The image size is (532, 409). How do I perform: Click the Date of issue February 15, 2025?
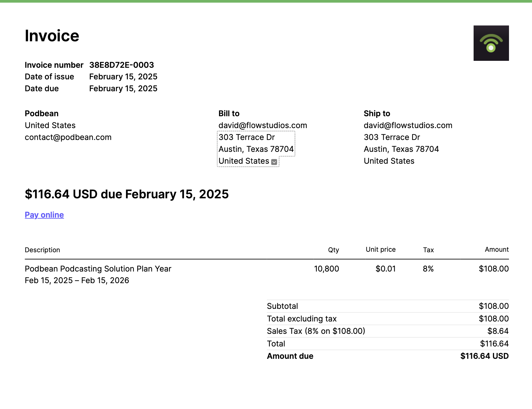(123, 77)
